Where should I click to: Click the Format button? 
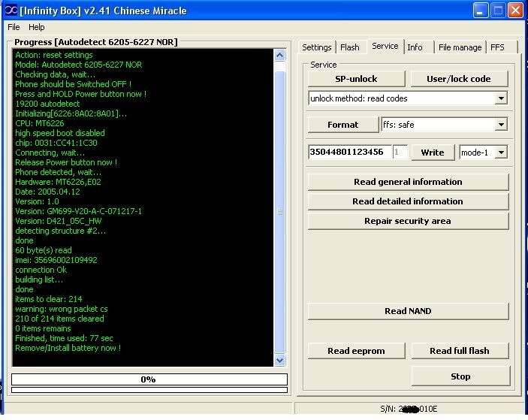342,125
